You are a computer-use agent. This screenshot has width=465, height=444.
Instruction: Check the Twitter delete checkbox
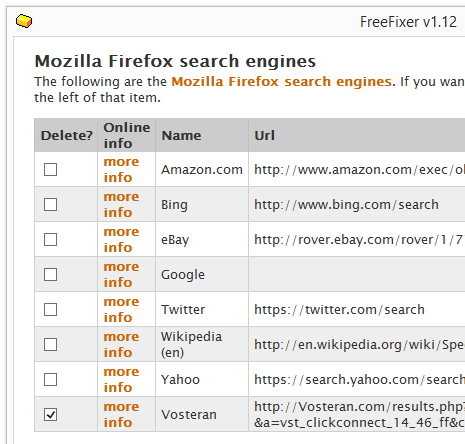coord(50,309)
